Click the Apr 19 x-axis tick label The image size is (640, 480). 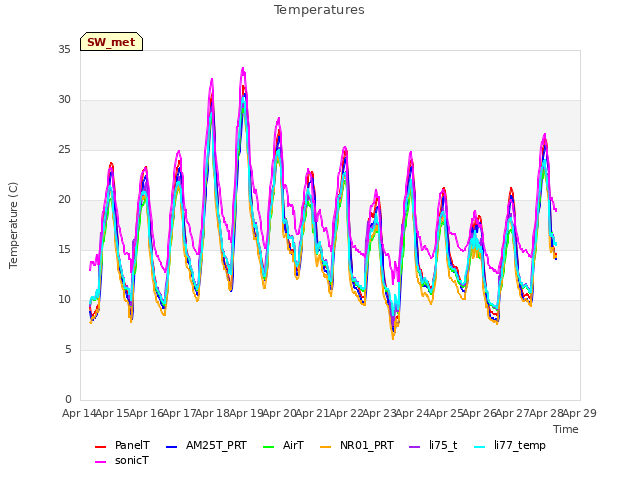246,413
